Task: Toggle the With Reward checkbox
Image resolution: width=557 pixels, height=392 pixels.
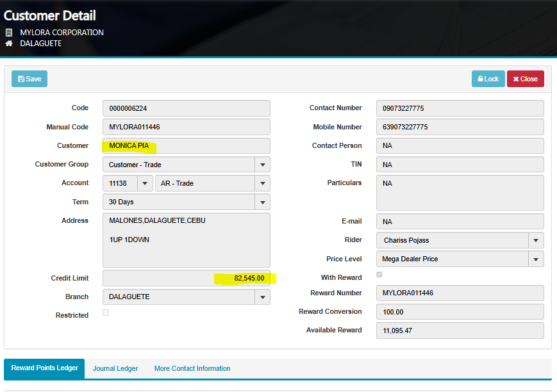Action: click(x=379, y=275)
